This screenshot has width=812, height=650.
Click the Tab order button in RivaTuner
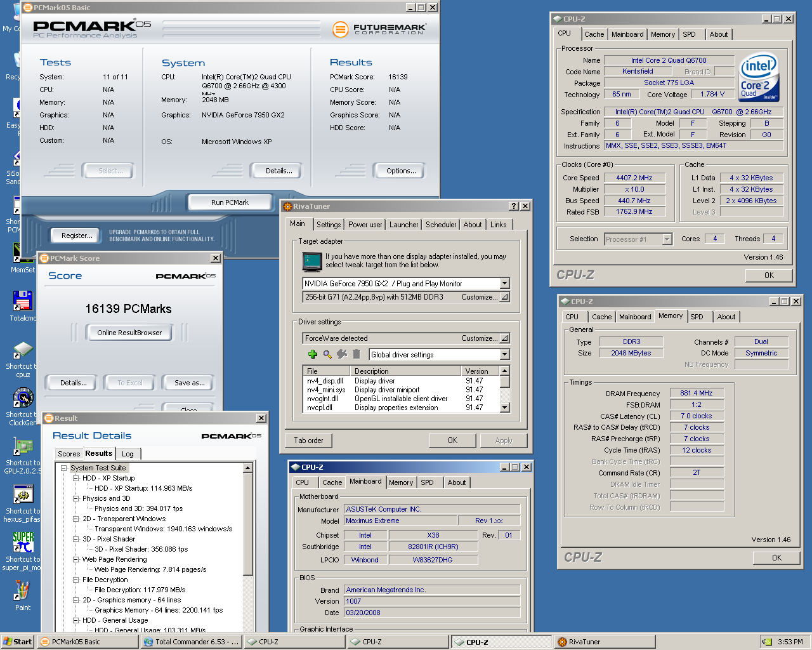[308, 441]
